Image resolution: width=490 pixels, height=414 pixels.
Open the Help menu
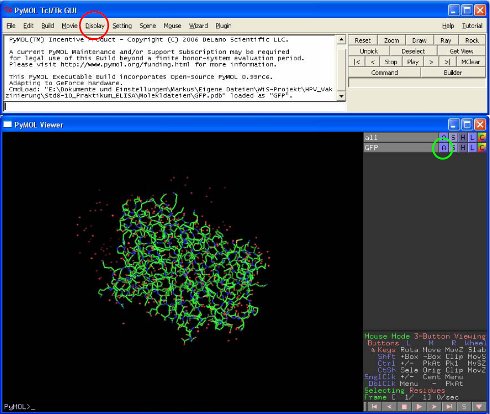coord(448,26)
